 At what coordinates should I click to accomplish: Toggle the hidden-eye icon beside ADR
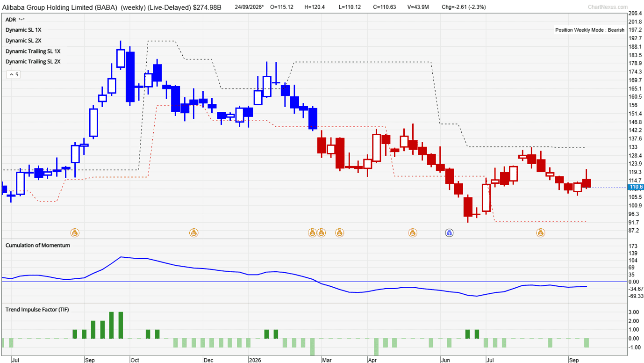pos(21,19)
